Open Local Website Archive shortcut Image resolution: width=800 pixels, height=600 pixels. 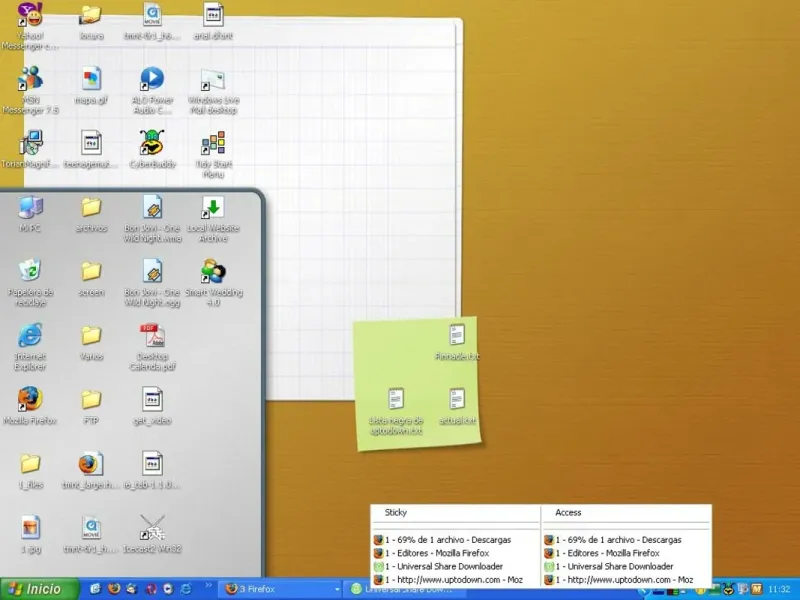[x=212, y=207]
